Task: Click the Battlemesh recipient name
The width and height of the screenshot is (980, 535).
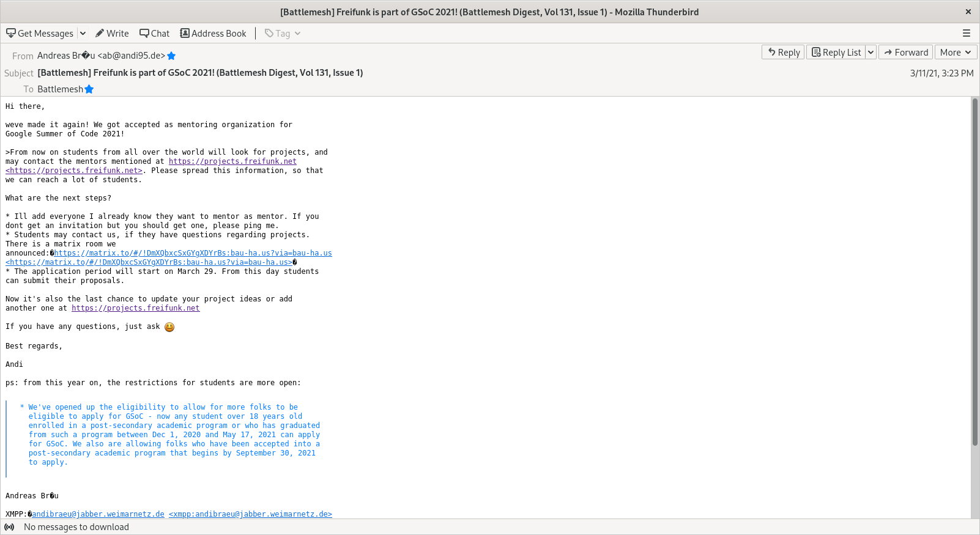Action: (x=60, y=89)
